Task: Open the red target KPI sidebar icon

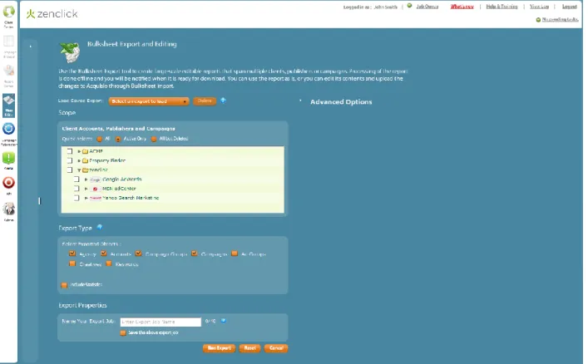Action: [8, 183]
